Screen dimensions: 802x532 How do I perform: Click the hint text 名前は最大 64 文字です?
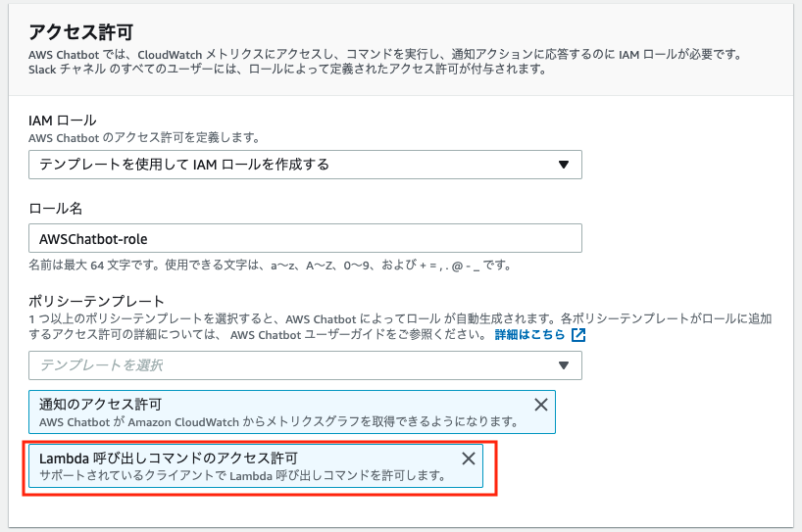[x=93, y=266]
